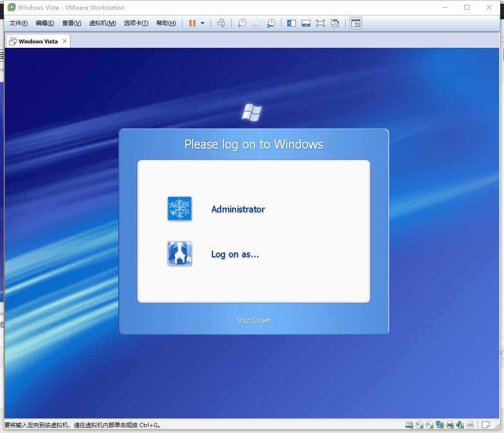Click the network adapter status icon

440,425
